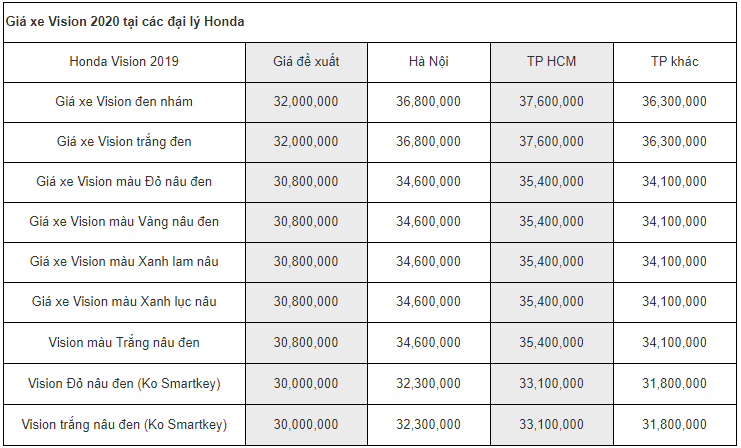The image size is (741, 448).
Task: Select 'Giá xe Vision màu Xanh lục nâu' label
Action: (124, 302)
